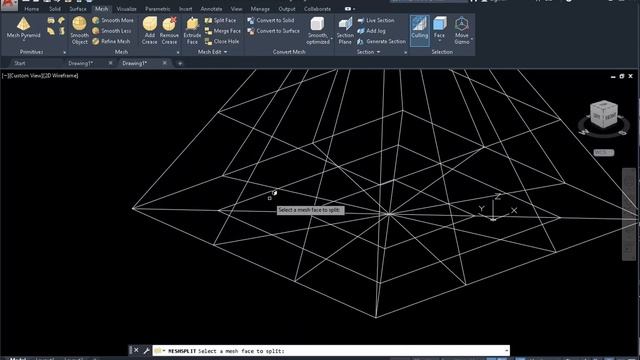Restore the drawing viewport window
This screenshot has height=360, width=640.
(x=622, y=76)
